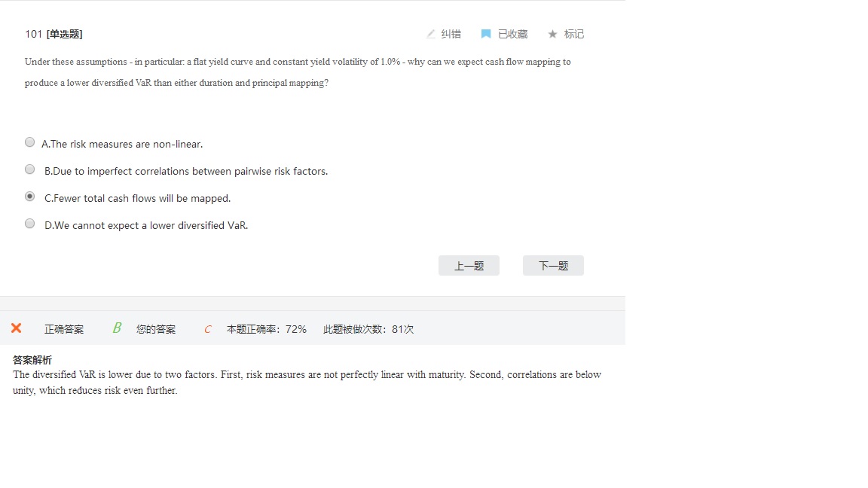The image size is (868, 488).
Task: Click the star mark icon
Action: click(552, 34)
